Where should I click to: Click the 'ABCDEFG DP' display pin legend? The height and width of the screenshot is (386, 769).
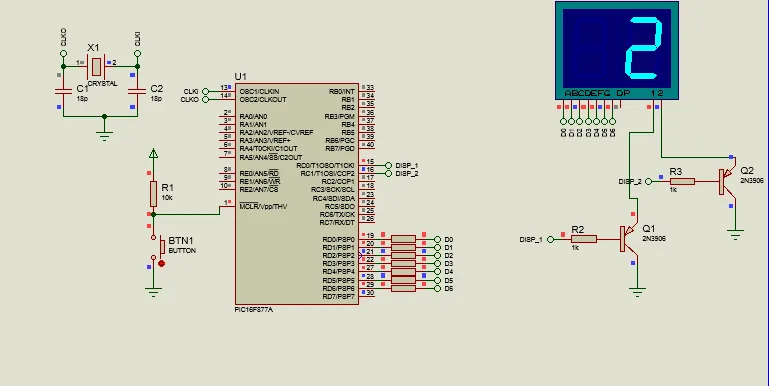tap(597, 93)
